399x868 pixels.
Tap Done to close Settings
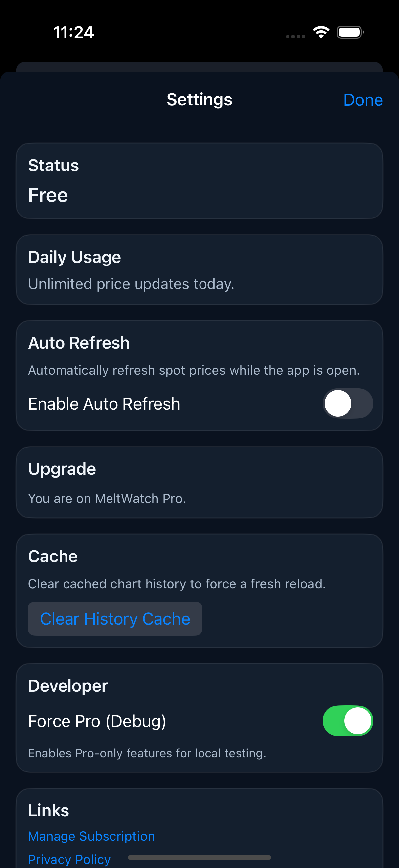[363, 100]
